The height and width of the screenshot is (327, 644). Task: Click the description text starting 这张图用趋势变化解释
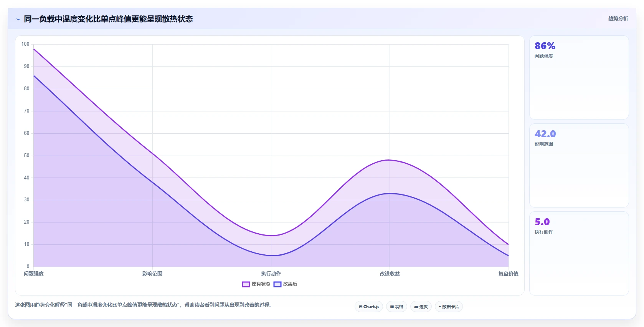pos(143,305)
